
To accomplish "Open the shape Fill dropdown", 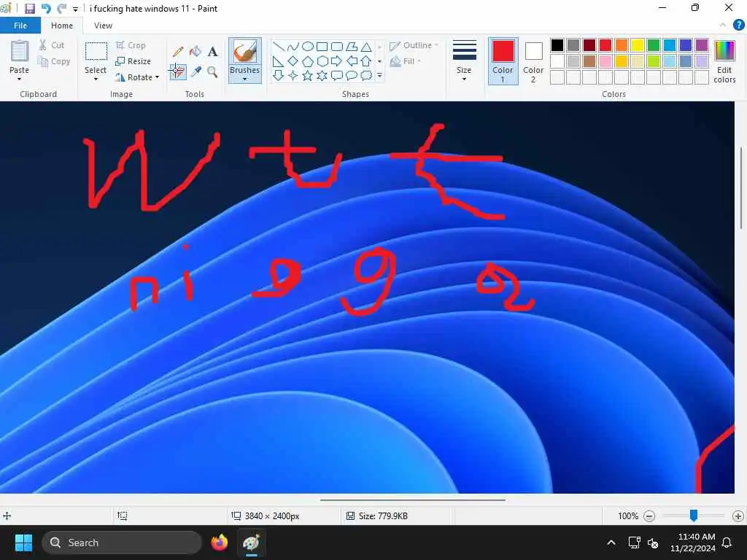I will coord(406,61).
